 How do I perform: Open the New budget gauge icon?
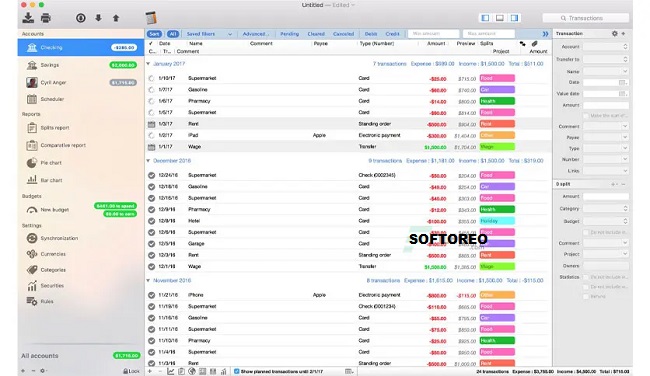tap(32, 210)
